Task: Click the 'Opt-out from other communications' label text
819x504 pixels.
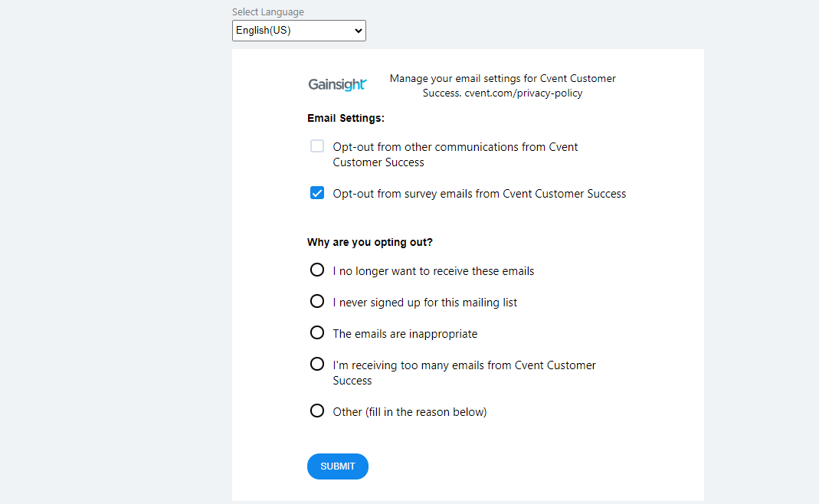Action: pos(455,155)
